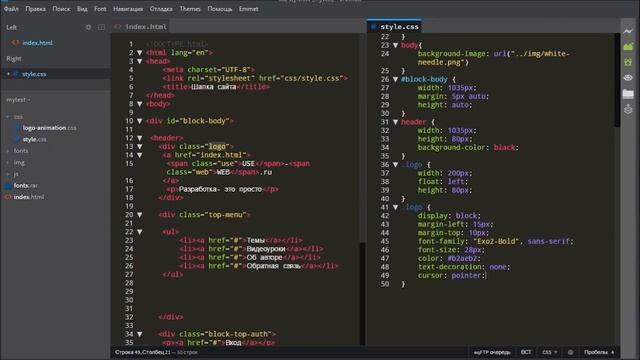Open logo-animation.css in file tree
This screenshot has height=360, width=640.
(x=49, y=128)
